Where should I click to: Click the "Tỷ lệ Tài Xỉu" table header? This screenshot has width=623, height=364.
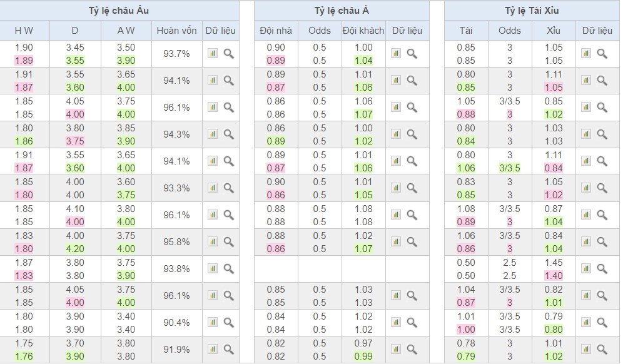pos(532,11)
